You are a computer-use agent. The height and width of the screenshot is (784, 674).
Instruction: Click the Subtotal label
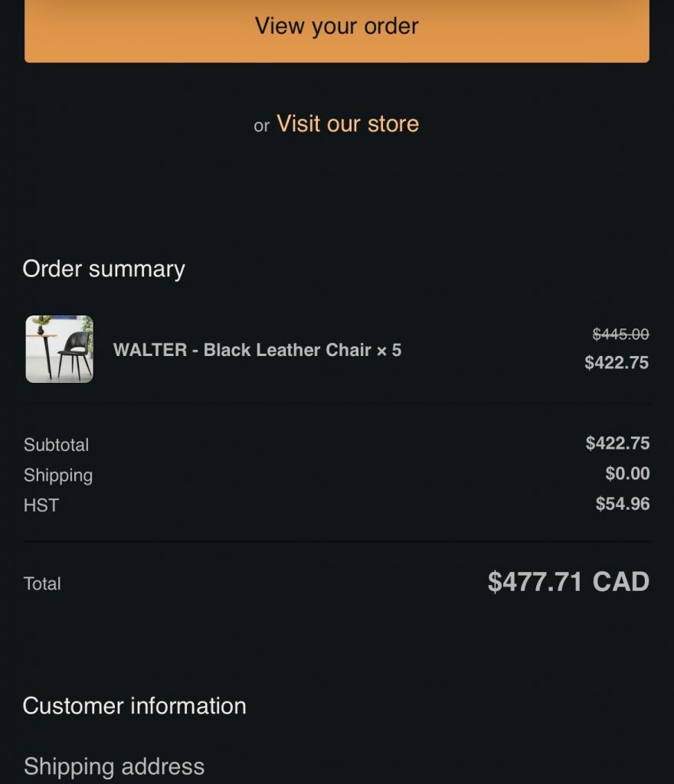click(57, 445)
